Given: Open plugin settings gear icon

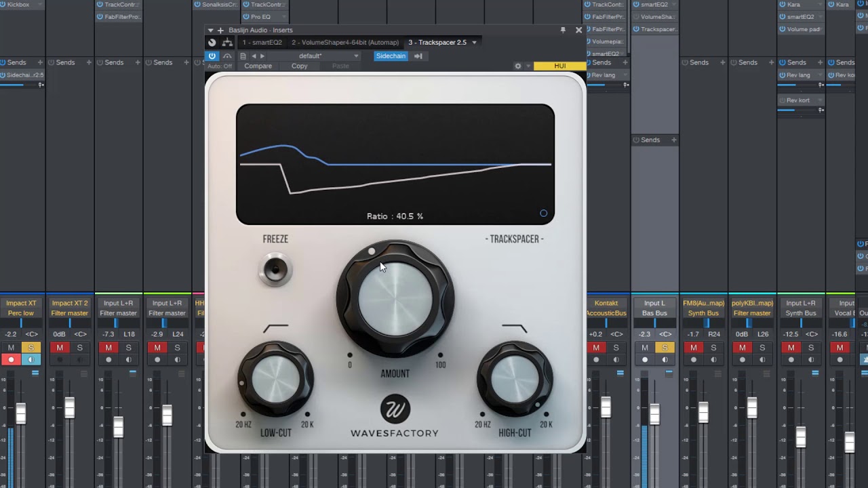Looking at the screenshot, I should tap(518, 66).
